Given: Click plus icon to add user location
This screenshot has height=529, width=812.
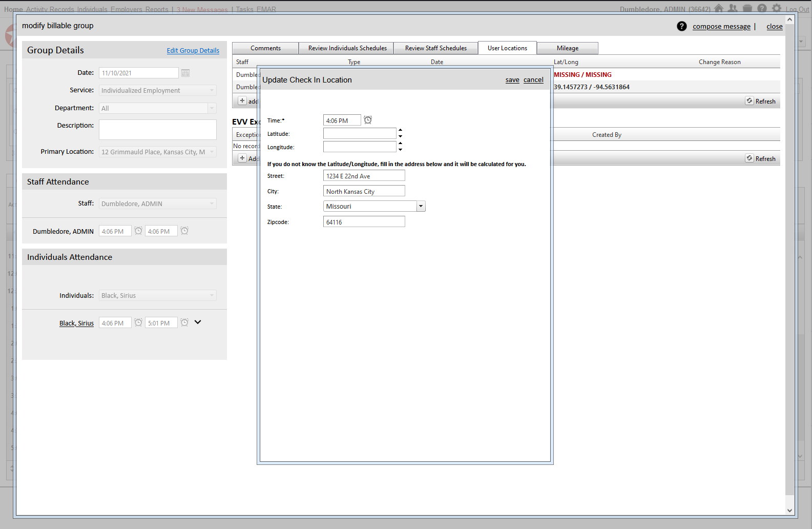Looking at the screenshot, I should (x=242, y=101).
